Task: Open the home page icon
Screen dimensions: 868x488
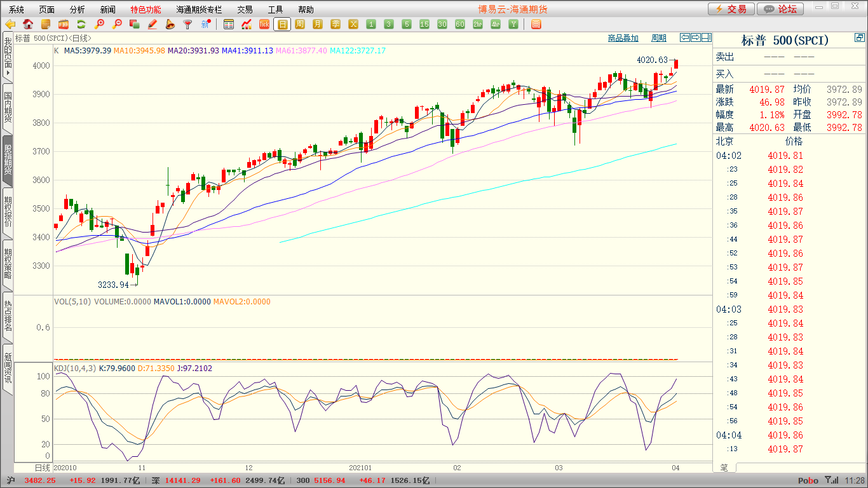Action: coord(28,24)
